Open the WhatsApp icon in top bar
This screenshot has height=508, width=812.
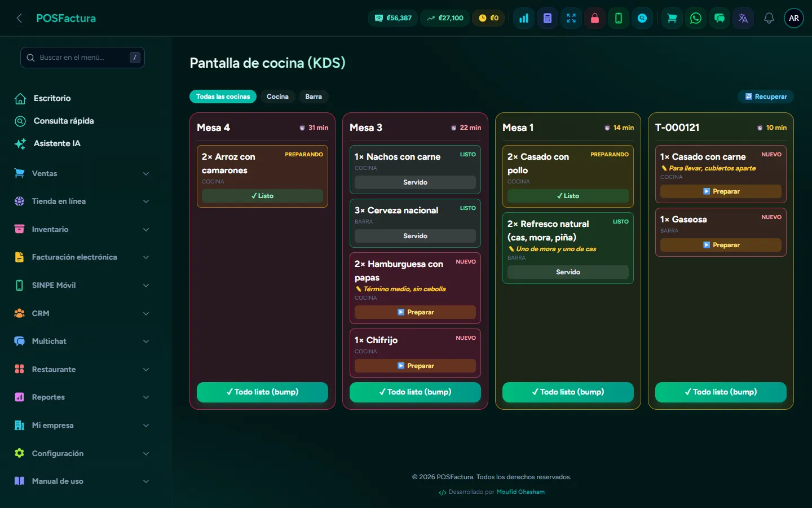point(696,18)
